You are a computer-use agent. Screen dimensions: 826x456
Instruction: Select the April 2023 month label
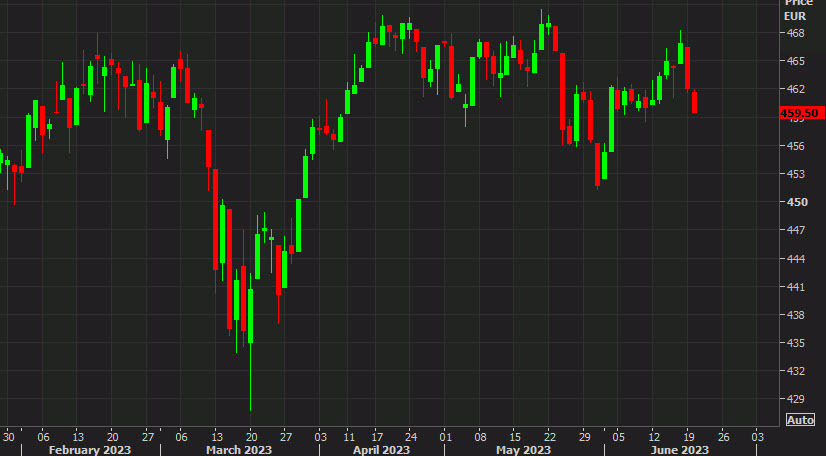(x=381, y=450)
